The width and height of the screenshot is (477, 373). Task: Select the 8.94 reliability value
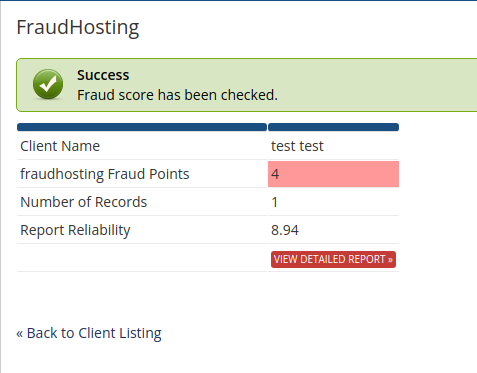pyautogui.click(x=285, y=230)
